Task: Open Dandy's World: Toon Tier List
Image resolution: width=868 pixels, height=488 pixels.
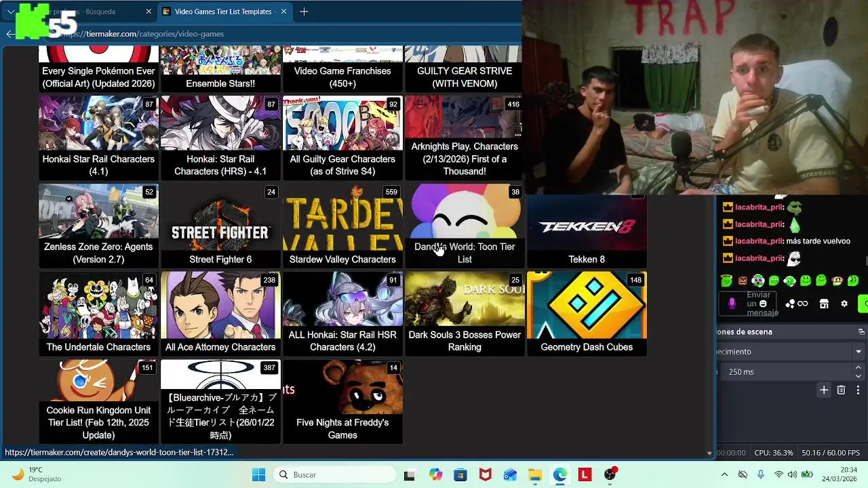Action: tap(465, 226)
